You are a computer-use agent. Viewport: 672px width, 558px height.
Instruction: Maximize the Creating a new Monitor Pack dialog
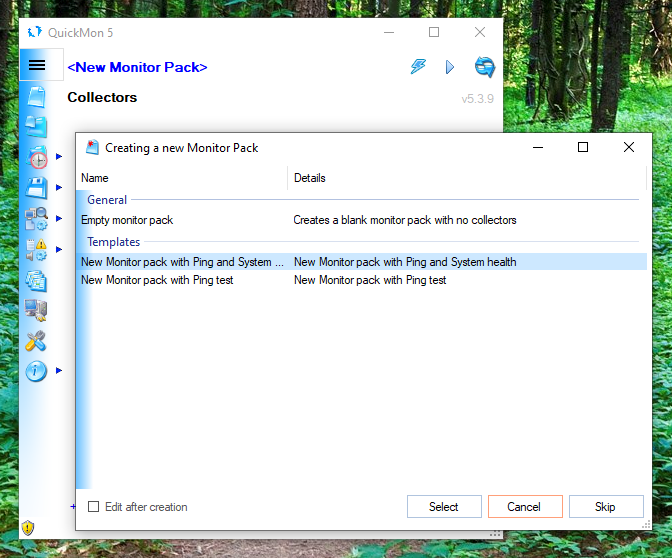point(583,147)
